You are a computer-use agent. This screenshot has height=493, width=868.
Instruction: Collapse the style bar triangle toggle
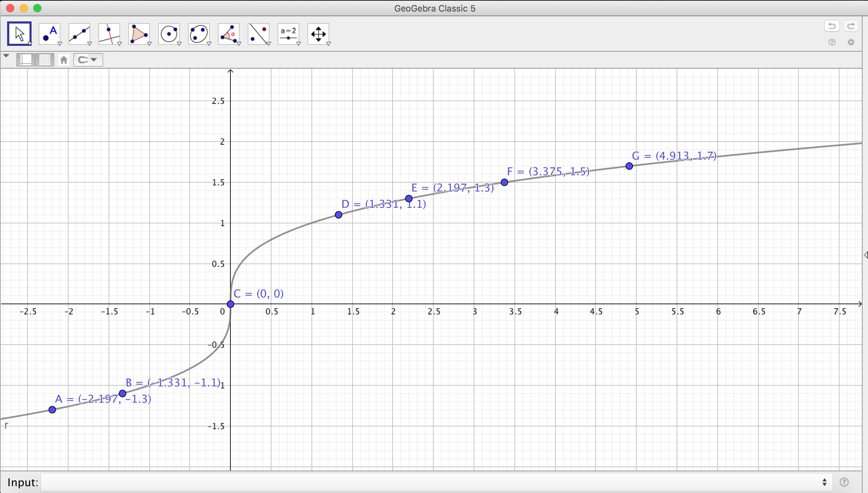pos(6,56)
